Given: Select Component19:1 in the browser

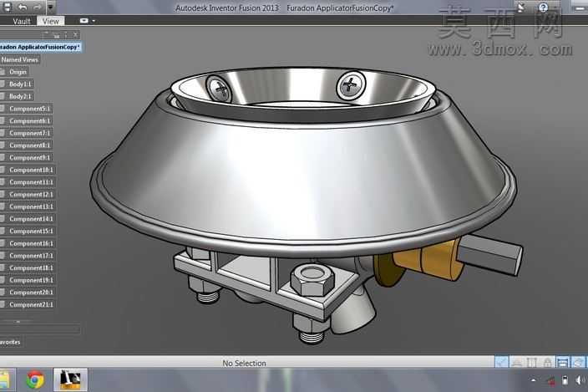Looking at the screenshot, I should pos(32,280).
